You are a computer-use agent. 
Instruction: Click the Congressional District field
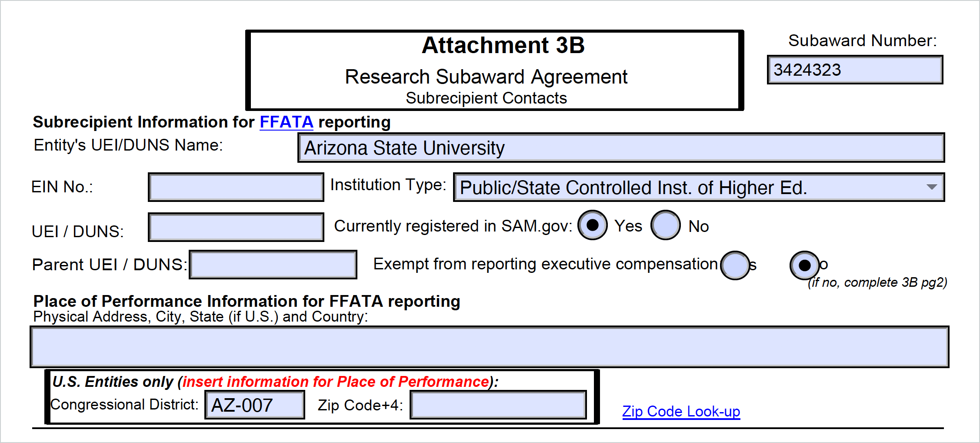pos(254,405)
